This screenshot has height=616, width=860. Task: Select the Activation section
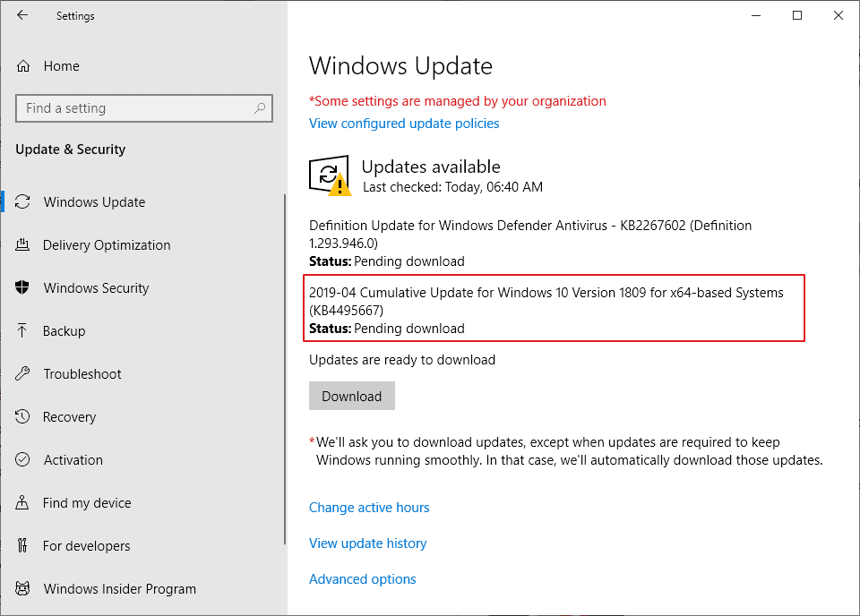point(73,459)
